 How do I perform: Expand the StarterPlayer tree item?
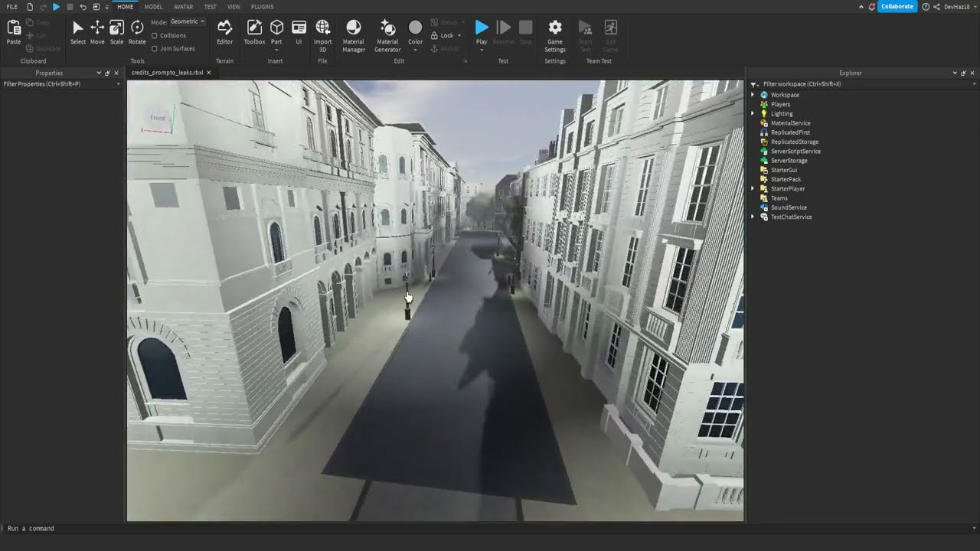[x=753, y=189]
